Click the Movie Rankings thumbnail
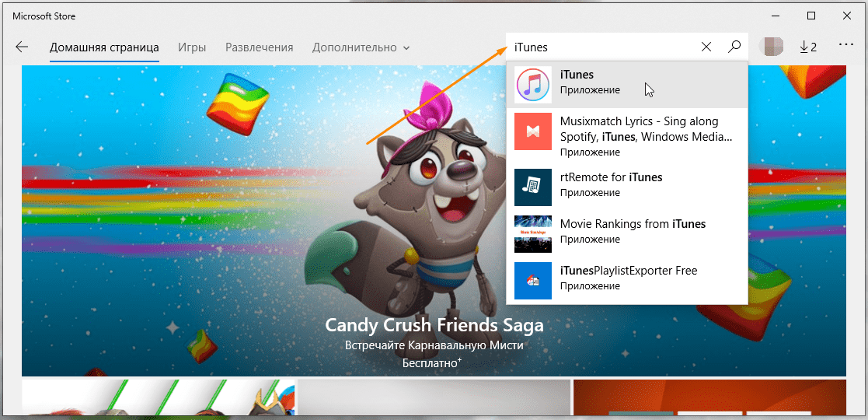Image resolution: width=868 pixels, height=420 pixels. tap(532, 234)
